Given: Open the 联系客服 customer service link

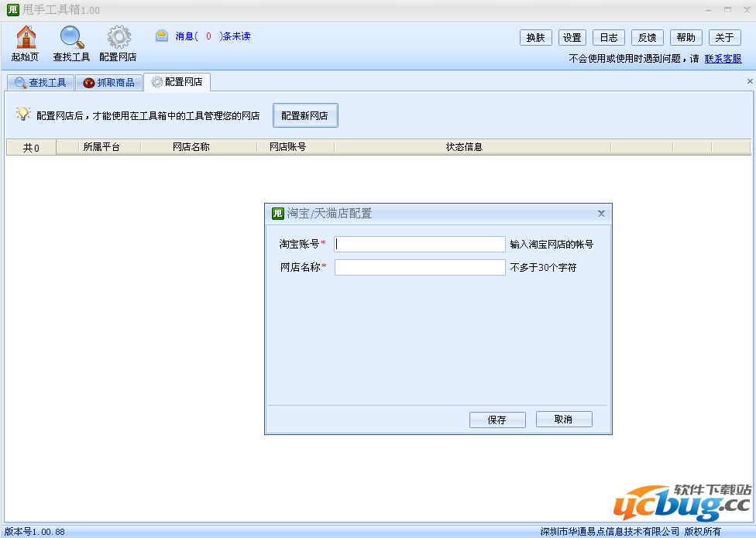Looking at the screenshot, I should (x=723, y=59).
